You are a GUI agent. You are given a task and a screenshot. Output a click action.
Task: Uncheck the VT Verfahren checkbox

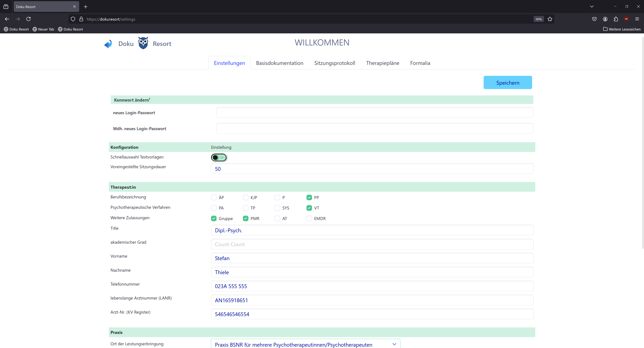pyautogui.click(x=309, y=208)
